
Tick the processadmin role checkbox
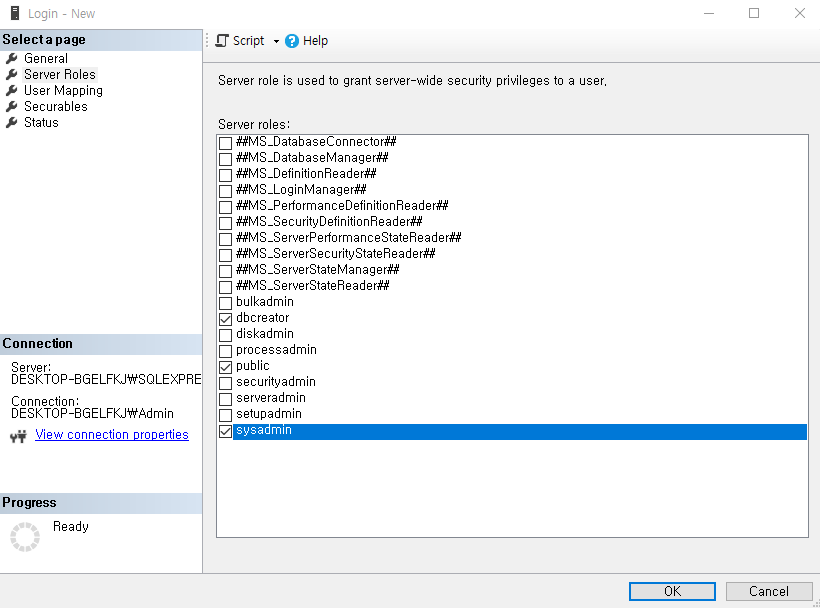point(225,351)
